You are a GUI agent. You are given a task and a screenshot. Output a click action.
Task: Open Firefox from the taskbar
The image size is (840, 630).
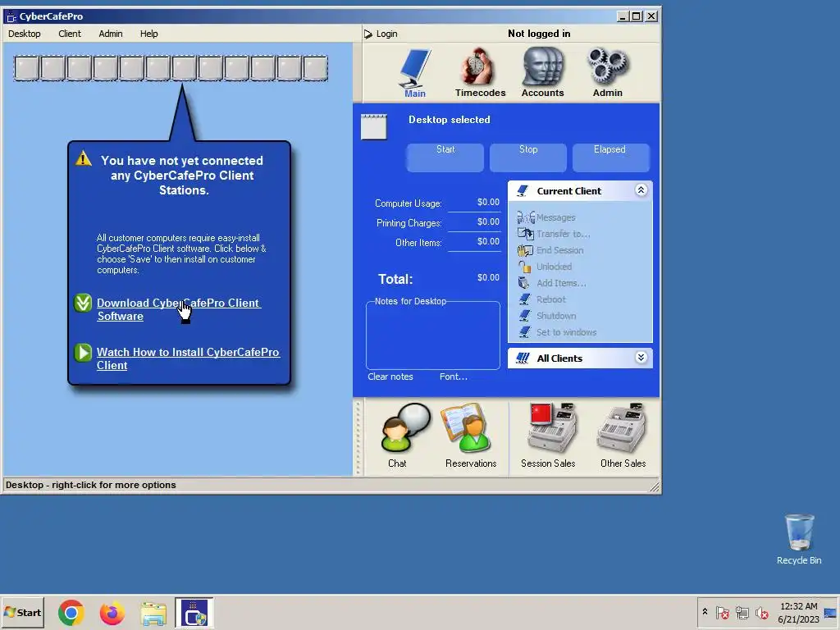click(112, 612)
